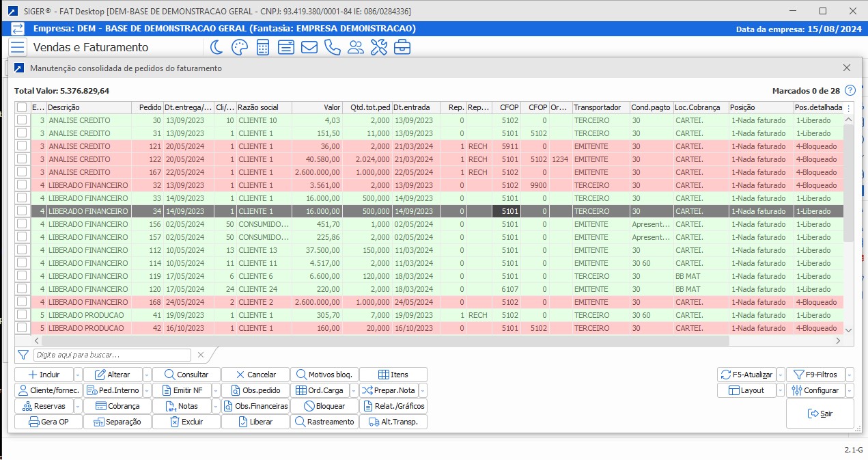Open the calculator icon in the toolbar

(x=263, y=47)
